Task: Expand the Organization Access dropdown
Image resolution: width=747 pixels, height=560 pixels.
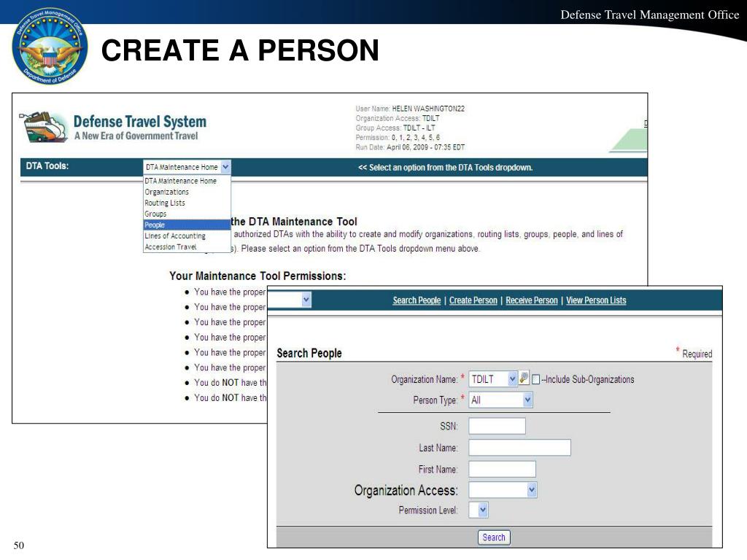Action: tap(503, 489)
